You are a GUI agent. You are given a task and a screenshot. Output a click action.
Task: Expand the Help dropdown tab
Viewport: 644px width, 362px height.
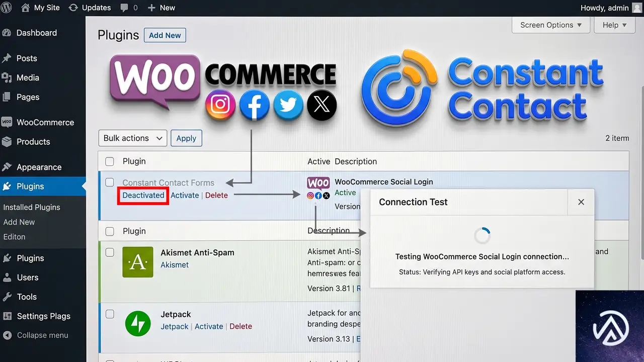(x=614, y=25)
